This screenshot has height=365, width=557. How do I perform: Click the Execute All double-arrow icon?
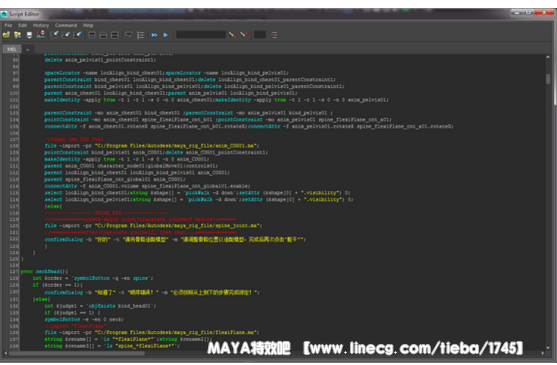(x=155, y=35)
